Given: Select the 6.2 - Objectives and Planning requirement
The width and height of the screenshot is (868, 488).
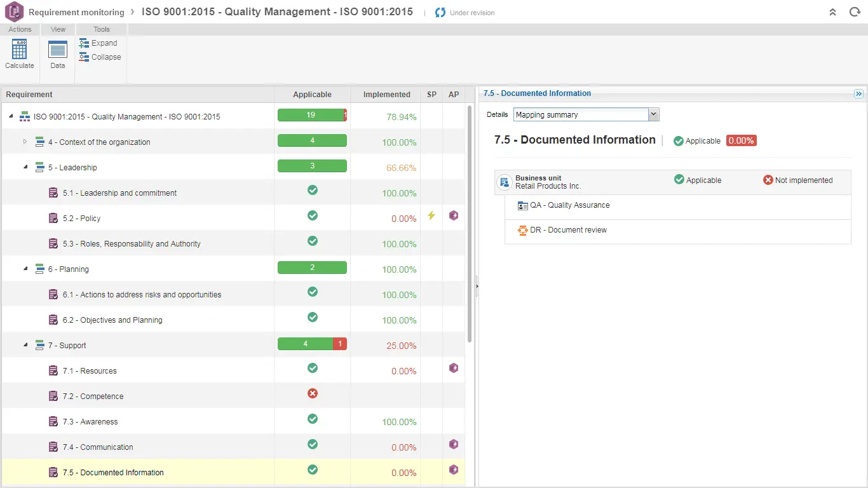Looking at the screenshot, I should [x=112, y=320].
